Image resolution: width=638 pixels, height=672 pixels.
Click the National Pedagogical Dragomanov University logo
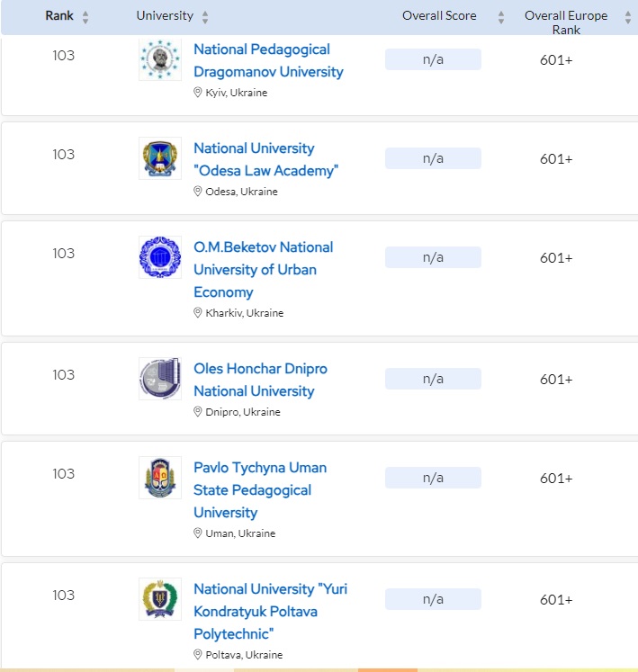(160, 60)
